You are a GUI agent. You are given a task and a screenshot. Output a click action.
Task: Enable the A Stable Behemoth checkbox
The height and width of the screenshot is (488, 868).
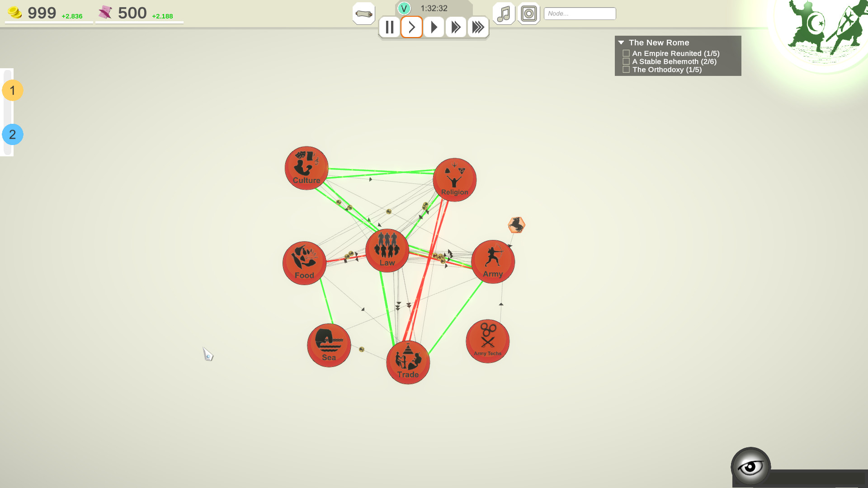[626, 61]
